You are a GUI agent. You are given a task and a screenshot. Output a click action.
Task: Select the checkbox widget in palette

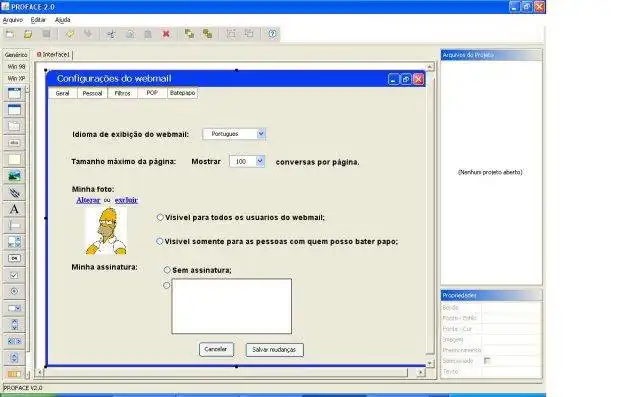tap(14, 275)
